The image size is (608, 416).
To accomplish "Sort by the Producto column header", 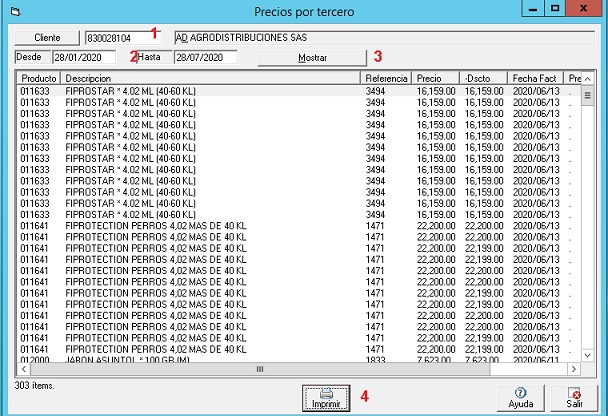I will [39, 78].
